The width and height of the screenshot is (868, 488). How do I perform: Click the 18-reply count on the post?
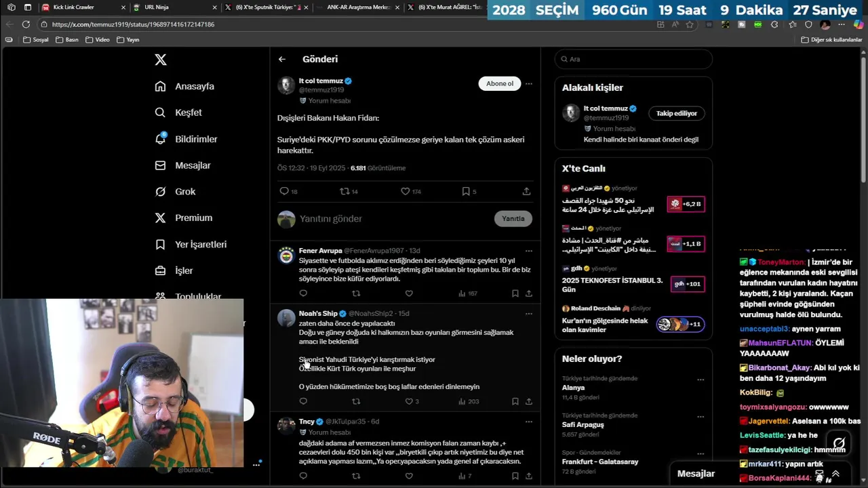pyautogui.click(x=294, y=192)
